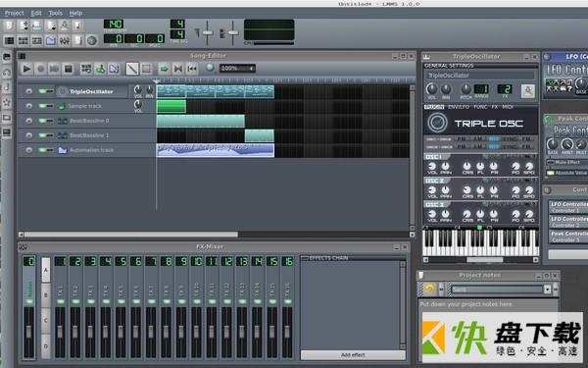Open the Project menu
Screen dimensions: 588x368
(14, 13)
